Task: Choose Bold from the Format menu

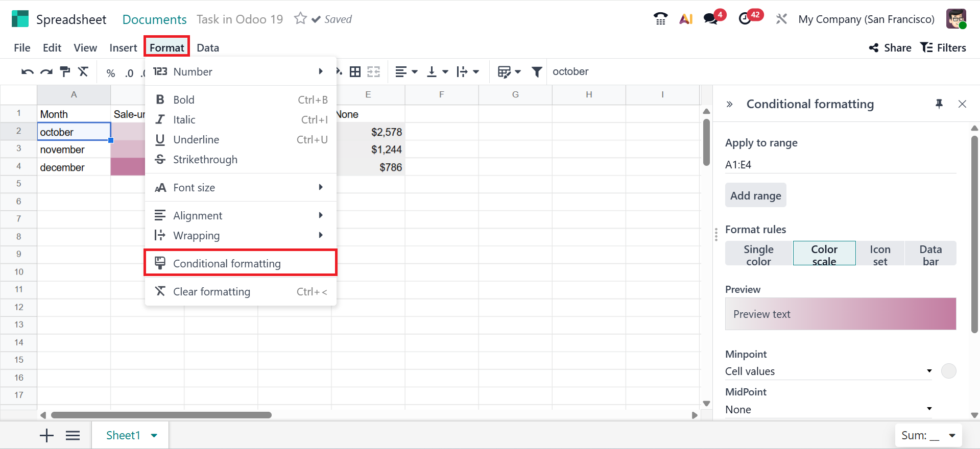Action: (241, 99)
